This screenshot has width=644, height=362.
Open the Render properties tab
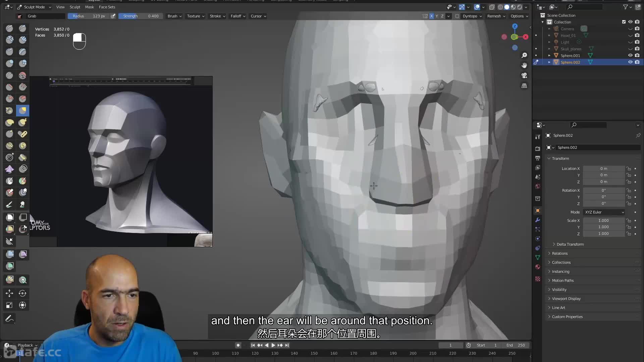(x=538, y=148)
